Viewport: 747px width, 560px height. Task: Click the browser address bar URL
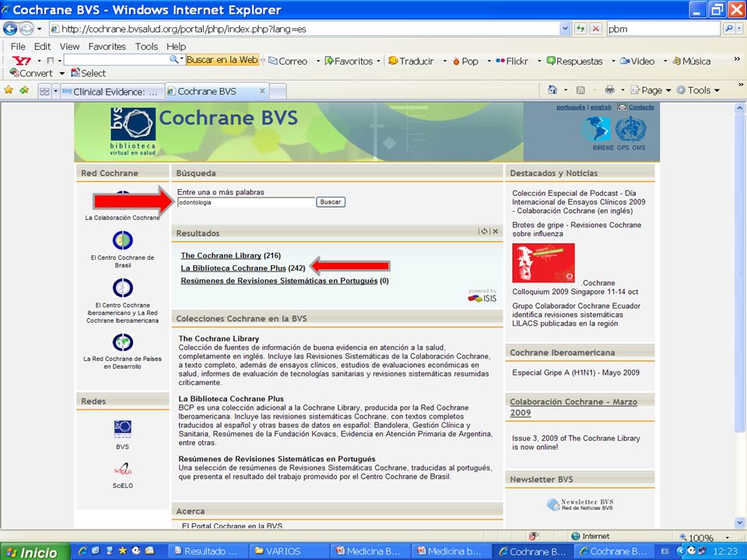305,29
